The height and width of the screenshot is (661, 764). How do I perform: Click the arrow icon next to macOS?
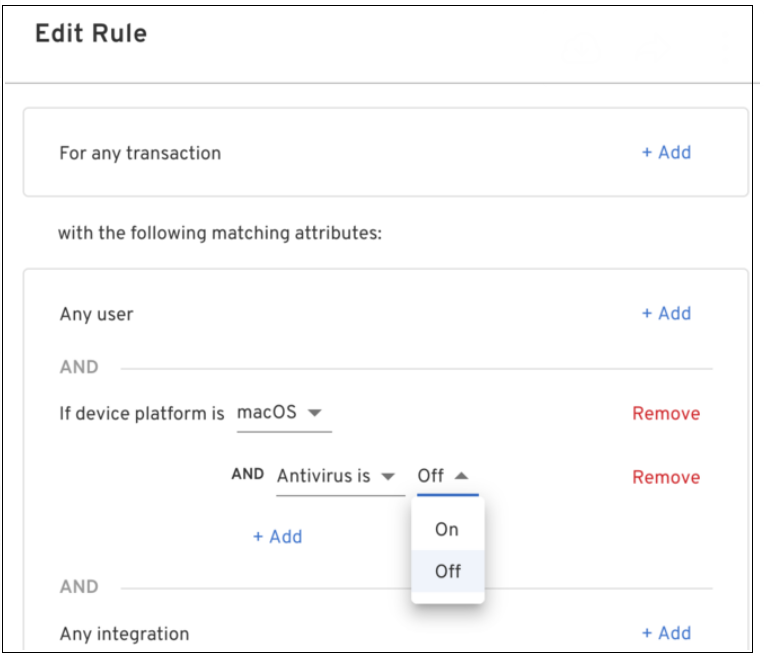[x=314, y=414]
